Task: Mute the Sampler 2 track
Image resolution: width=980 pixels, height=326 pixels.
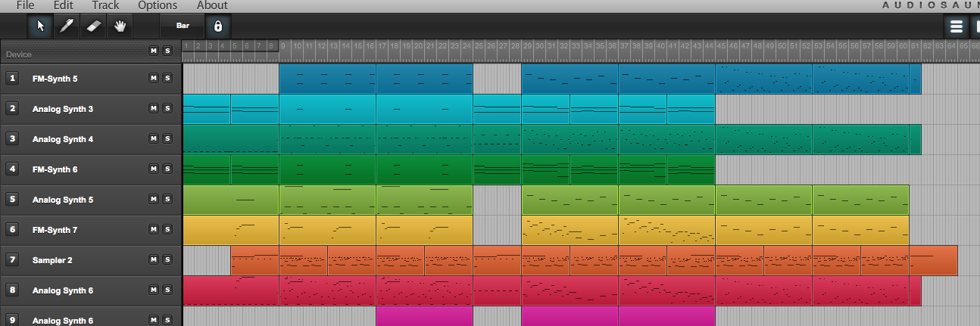Action: [154, 259]
